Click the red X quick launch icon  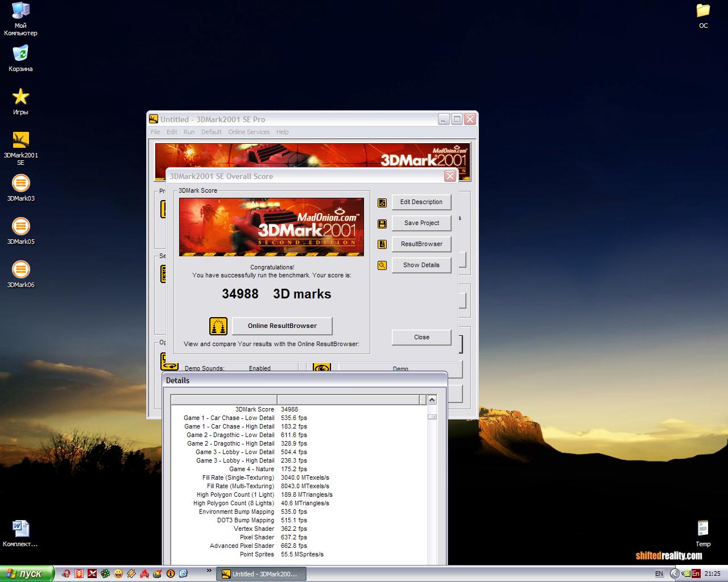(92, 574)
